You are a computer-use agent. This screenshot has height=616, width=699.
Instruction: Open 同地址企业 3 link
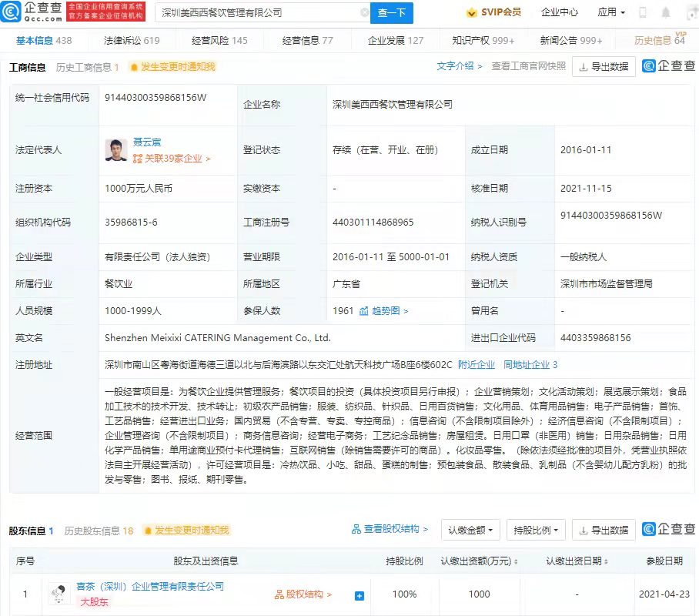530,365
